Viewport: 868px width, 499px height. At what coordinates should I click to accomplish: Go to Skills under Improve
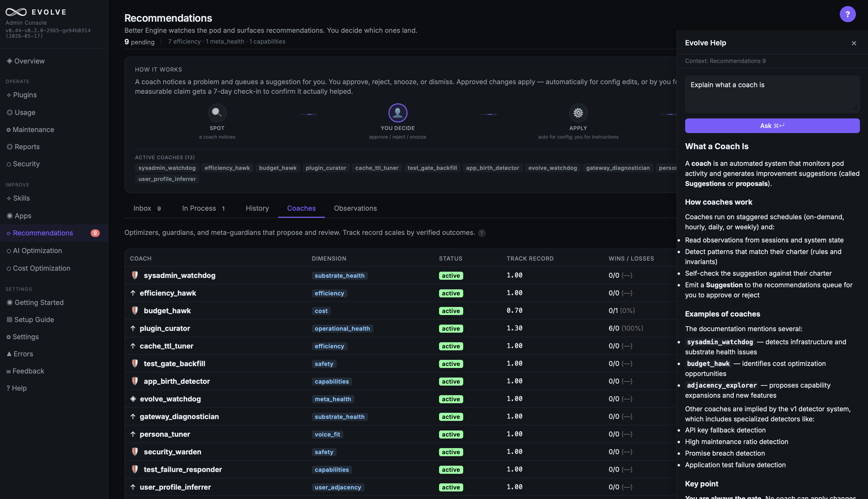(x=54, y=198)
